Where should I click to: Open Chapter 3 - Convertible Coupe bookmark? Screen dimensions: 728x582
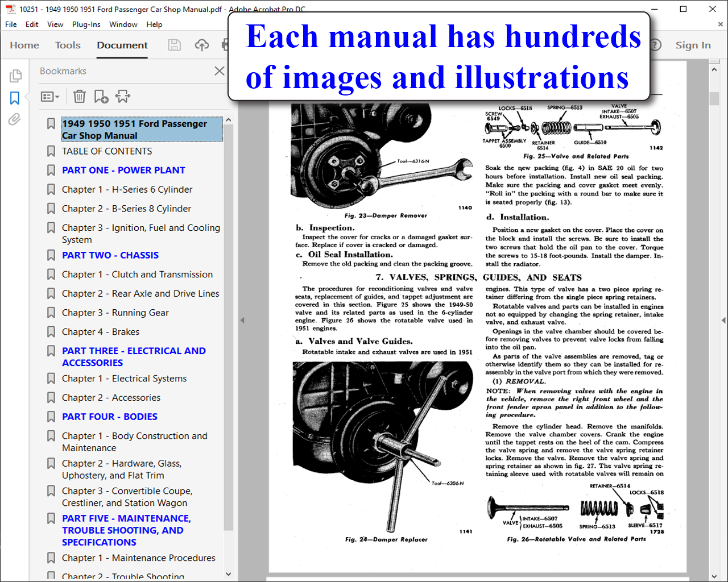click(127, 497)
